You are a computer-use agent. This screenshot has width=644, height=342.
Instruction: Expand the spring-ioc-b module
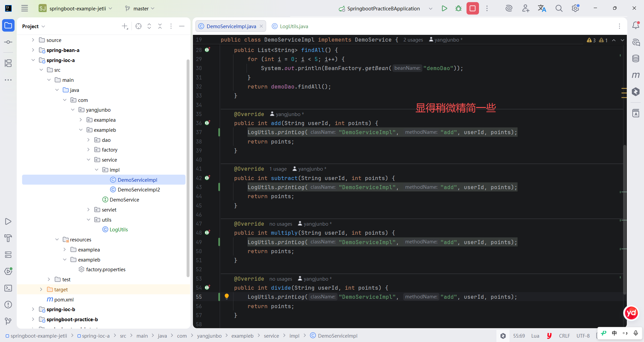(x=33, y=309)
